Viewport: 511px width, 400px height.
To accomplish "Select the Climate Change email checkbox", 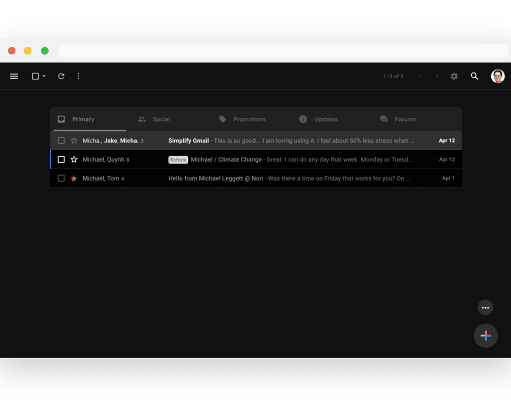I will pyautogui.click(x=61, y=160).
